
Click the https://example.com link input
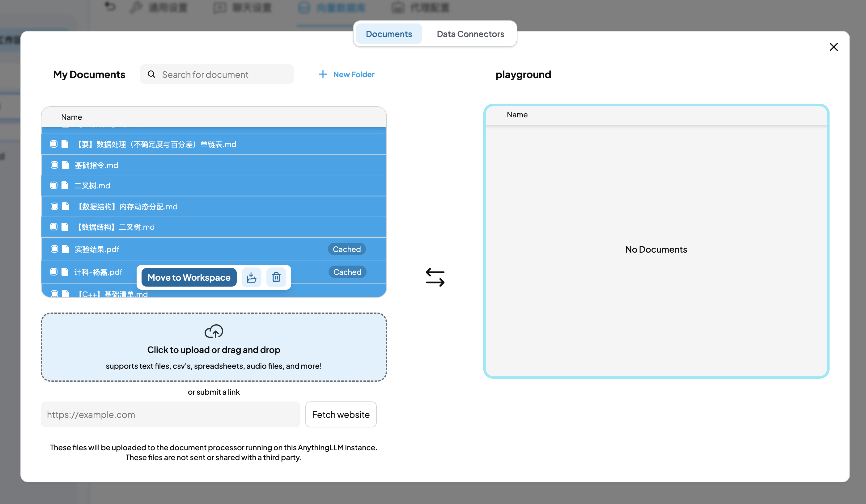coord(170,414)
